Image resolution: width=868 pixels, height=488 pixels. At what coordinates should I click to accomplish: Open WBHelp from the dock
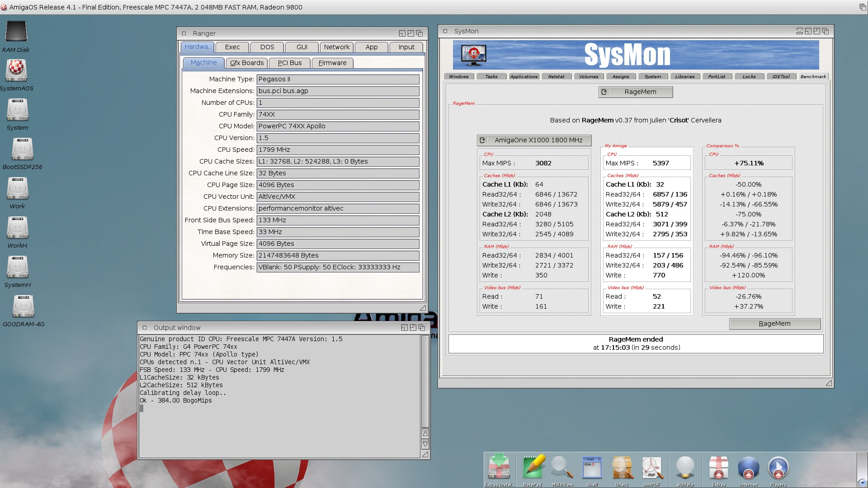coord(685,468)
